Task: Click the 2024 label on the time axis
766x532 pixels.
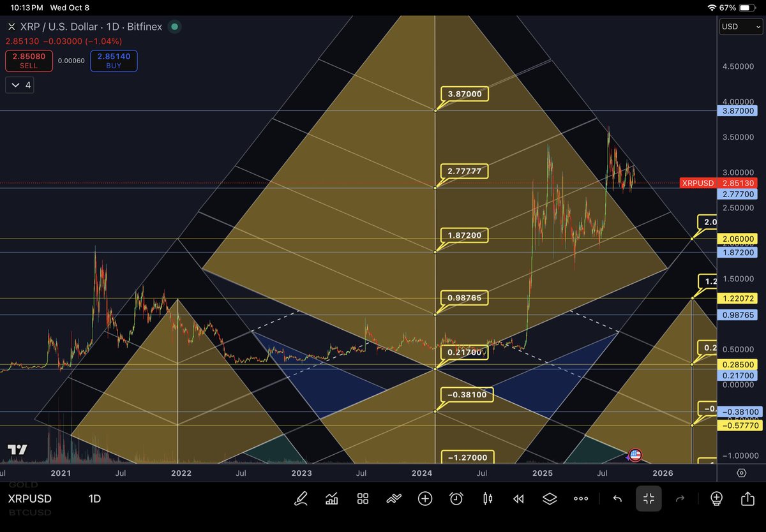Action: pyautogui.click(x=422, y=473)
